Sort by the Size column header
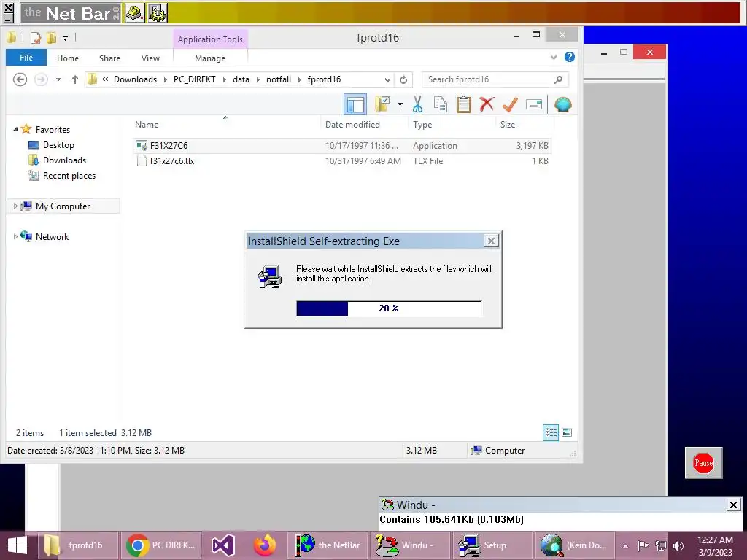This screenshot has height=560, width=747. pos(508,124)
